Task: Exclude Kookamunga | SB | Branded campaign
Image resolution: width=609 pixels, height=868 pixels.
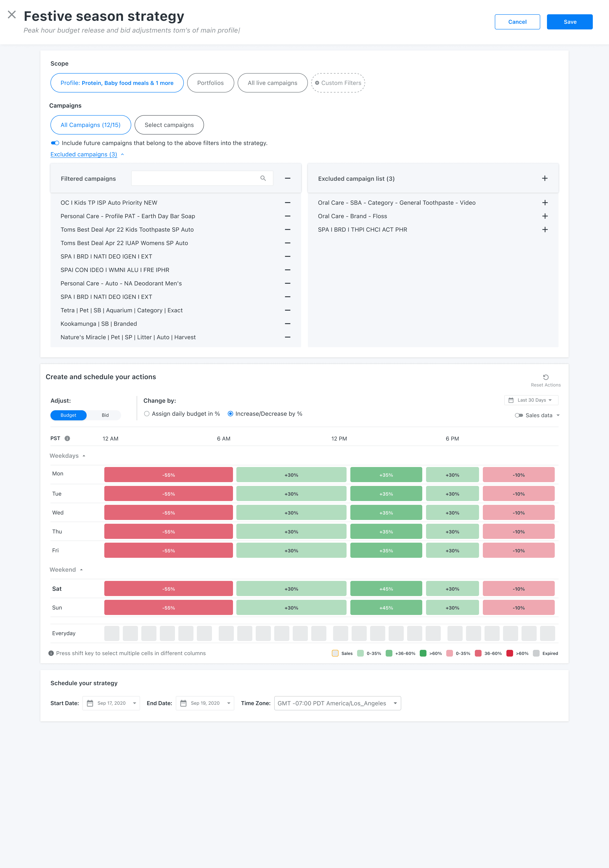Action: click(x=287, y=324)
